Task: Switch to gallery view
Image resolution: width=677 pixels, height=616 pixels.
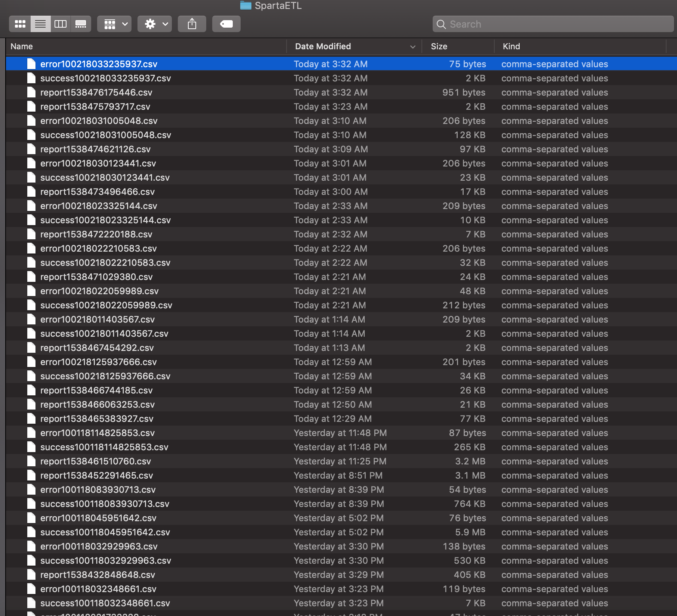Action: click(x=81, y=24)
